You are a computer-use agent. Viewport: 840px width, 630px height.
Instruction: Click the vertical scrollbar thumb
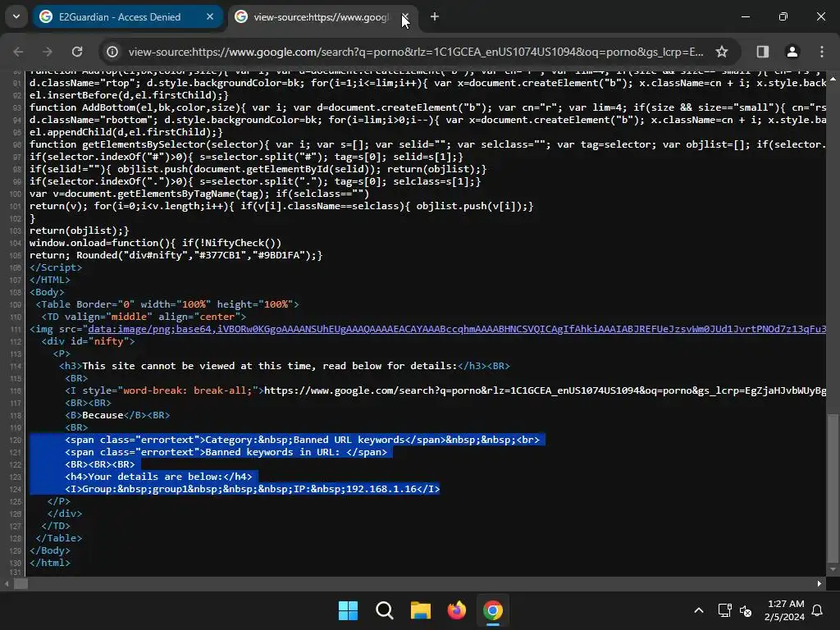[x=833, y=489]
